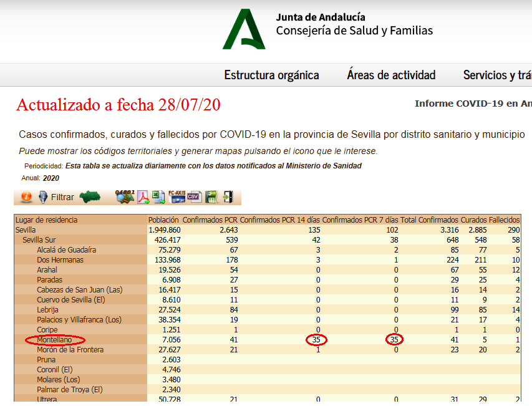
Task: Click the Junta de Andalucía logo
Action: click(244, 29)
